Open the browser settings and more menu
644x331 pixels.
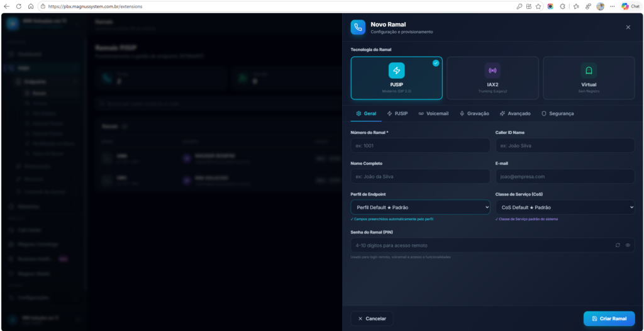point(613,6)
